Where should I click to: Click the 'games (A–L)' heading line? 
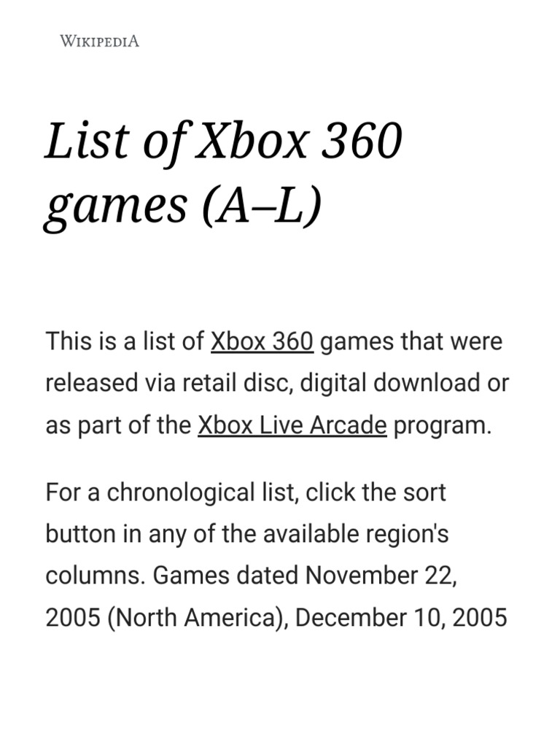(x=183, y=206)
